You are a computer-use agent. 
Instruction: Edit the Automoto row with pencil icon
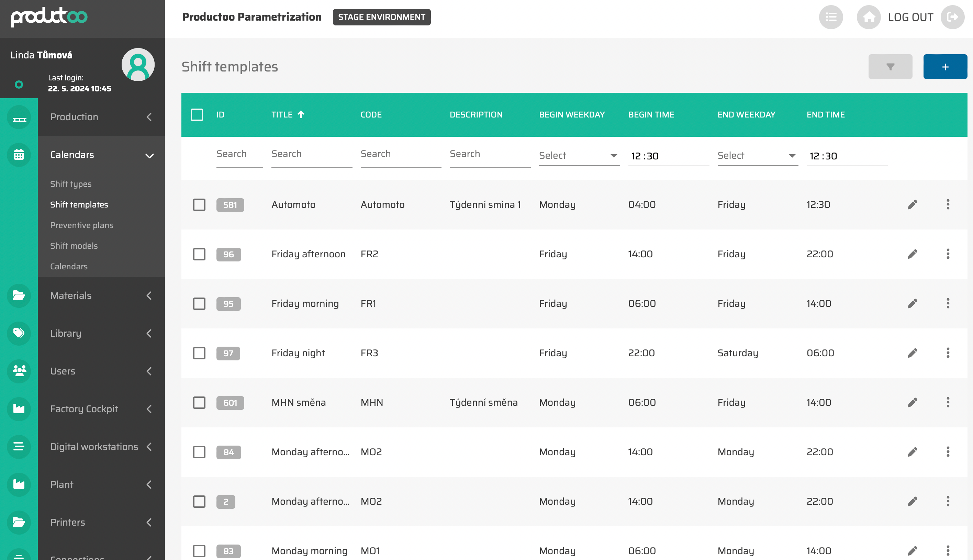point(912,204)
